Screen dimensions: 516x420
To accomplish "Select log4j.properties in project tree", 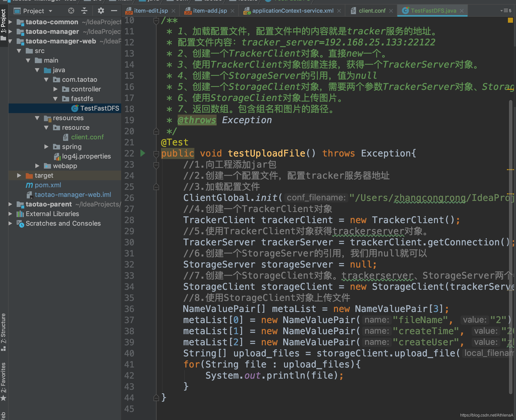I will [86, 156].
